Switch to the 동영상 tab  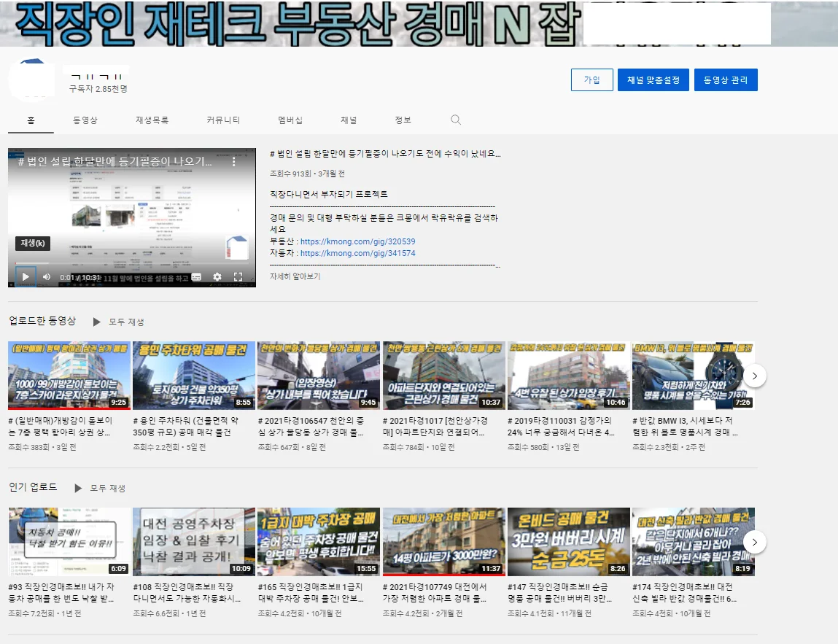[x=87, y=119]
